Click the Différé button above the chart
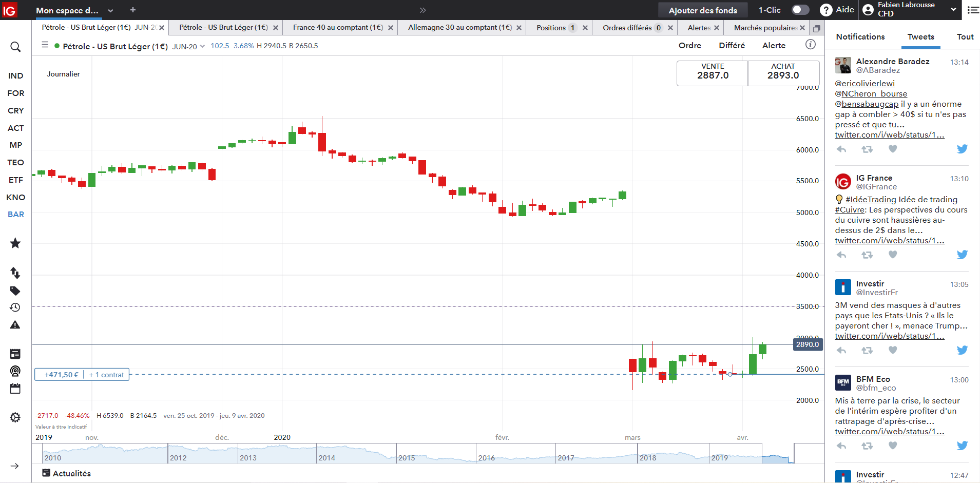Viewport: 980px width, 483px height. click(732, 46)
